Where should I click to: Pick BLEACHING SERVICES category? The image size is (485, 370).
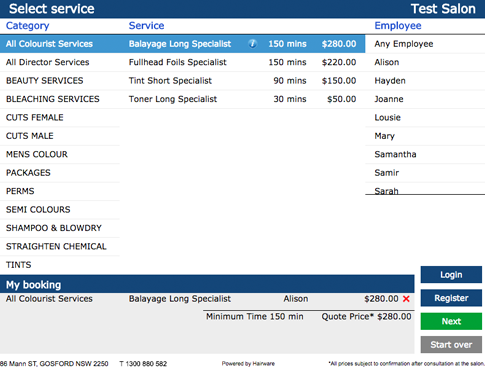point(60,99)
